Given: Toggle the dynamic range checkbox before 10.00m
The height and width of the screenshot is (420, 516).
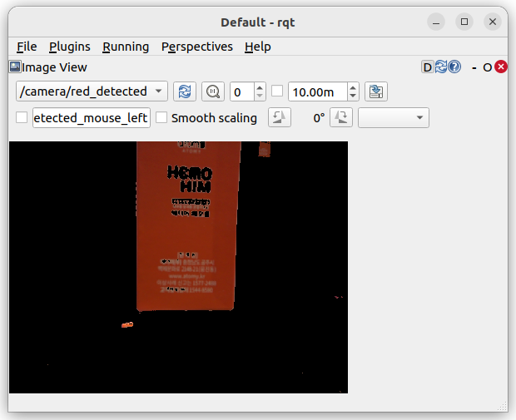Looking at the screenshot, I should 277,91.
